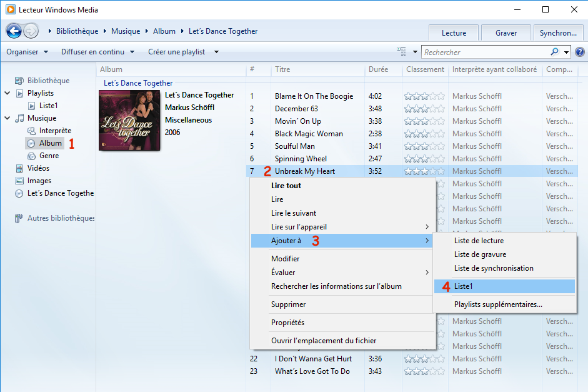Click the Windows Media Player title icon
Image resolution: width=588 pixels, height=392 pixels.
(x=11, y=9)
